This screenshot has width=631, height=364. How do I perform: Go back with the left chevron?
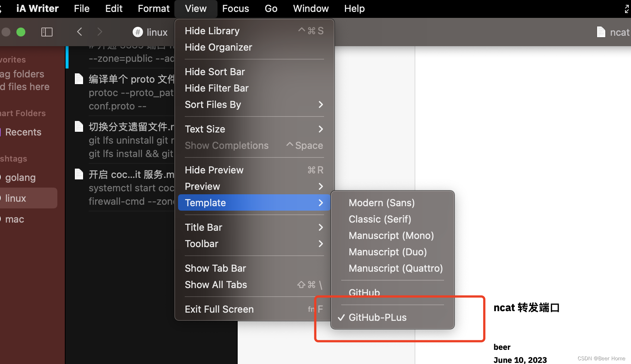79,32
